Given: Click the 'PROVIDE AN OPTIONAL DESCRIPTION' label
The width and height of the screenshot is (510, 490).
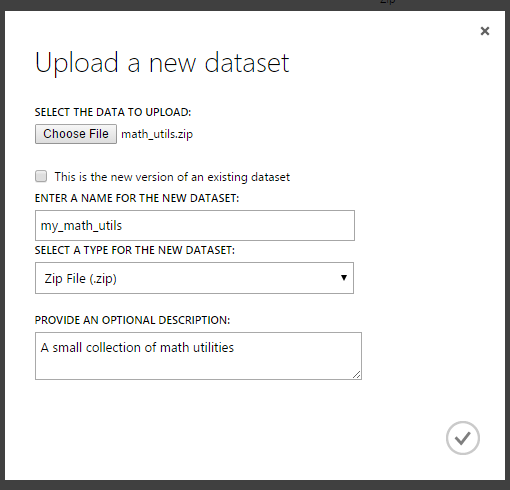Looking at the screenshot, I should tap(132, 320).
